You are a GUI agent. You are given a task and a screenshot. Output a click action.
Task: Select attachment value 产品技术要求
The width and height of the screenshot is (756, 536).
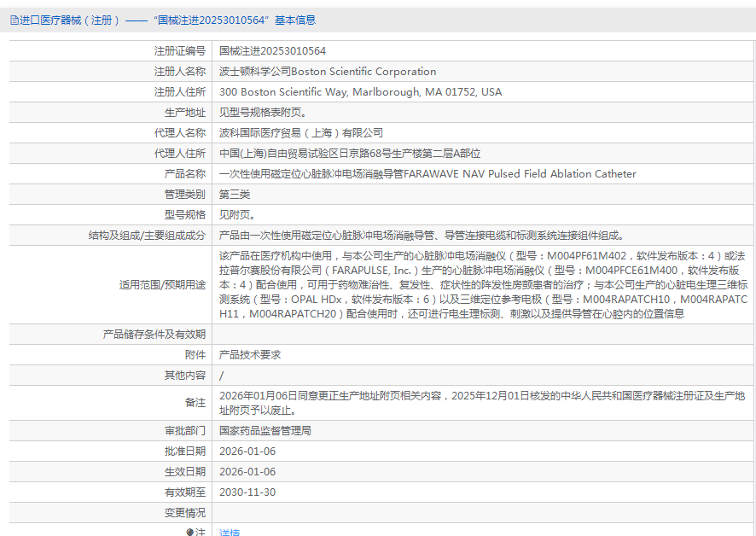tap(250, 355)
